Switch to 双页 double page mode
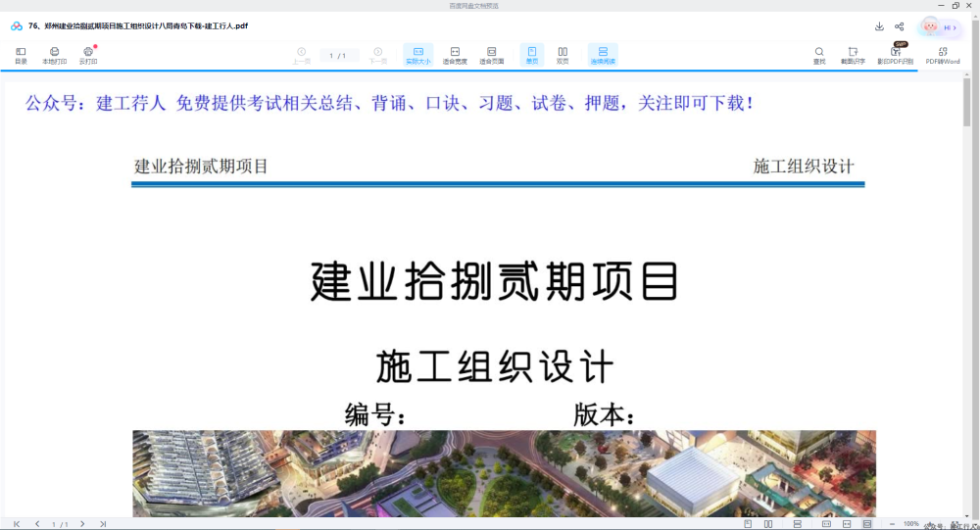 click(563, 55)
